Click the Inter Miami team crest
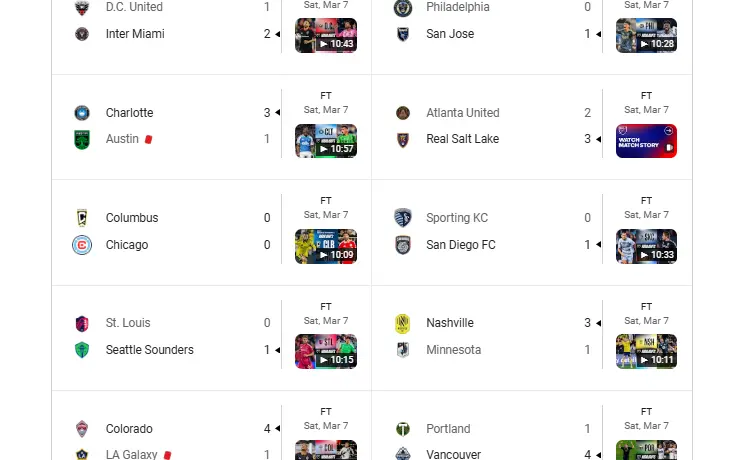This screenshot has height=460, width=747. [82, 34]
